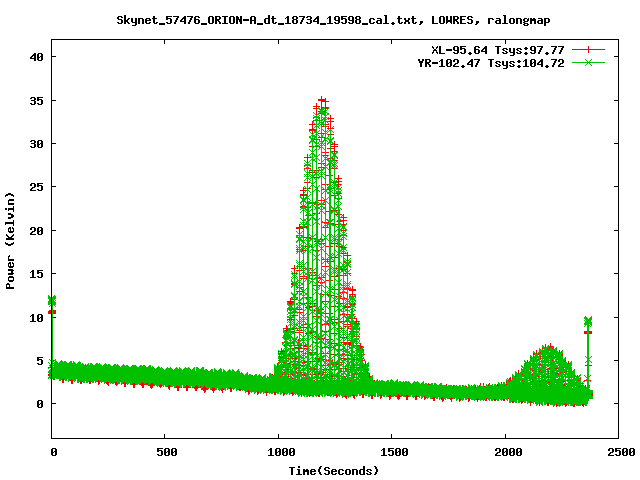Click the y-axis tick label 20

click(x=36, y=231)
